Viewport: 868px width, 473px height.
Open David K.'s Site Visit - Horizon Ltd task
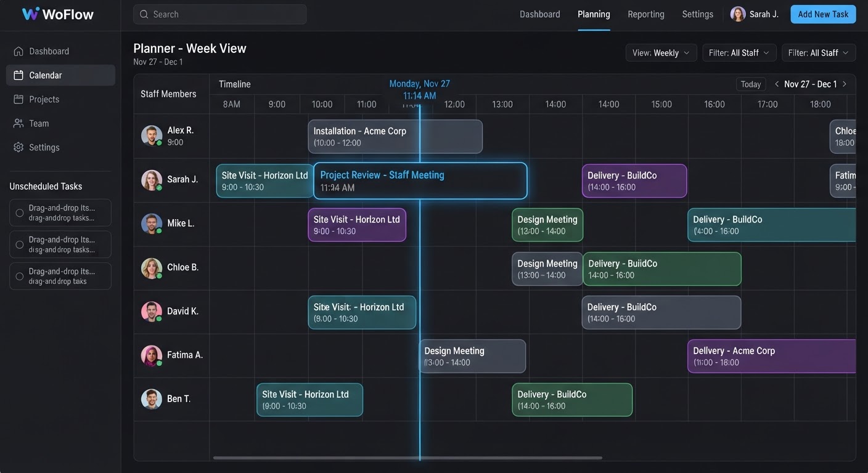[x=362, y=313]
